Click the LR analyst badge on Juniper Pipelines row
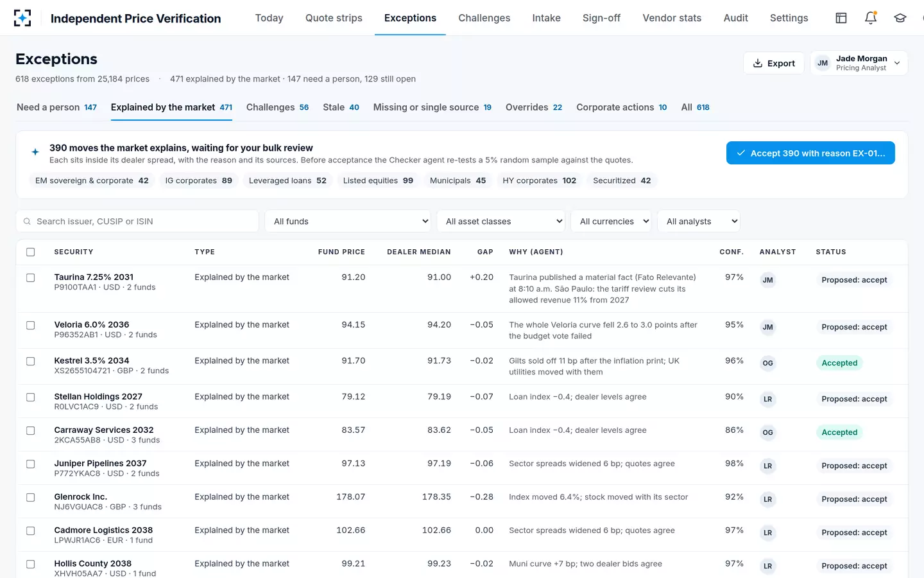 click(x=767, y=466)
